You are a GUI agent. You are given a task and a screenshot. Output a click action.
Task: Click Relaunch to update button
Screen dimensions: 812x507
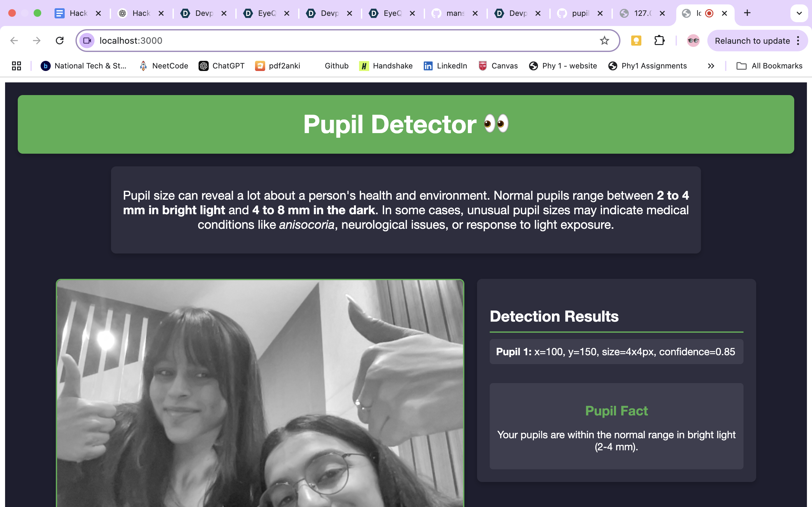click(x=752, y=41)
